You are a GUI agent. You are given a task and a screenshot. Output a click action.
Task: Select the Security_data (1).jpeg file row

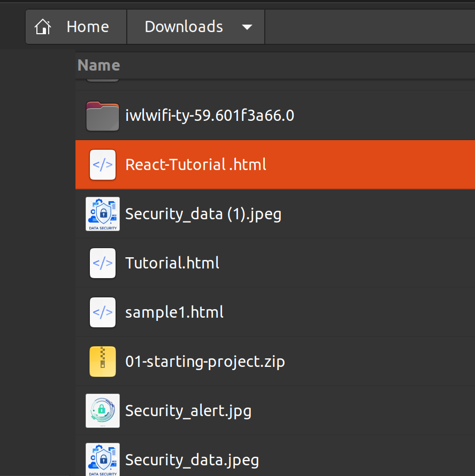(203, 214)
